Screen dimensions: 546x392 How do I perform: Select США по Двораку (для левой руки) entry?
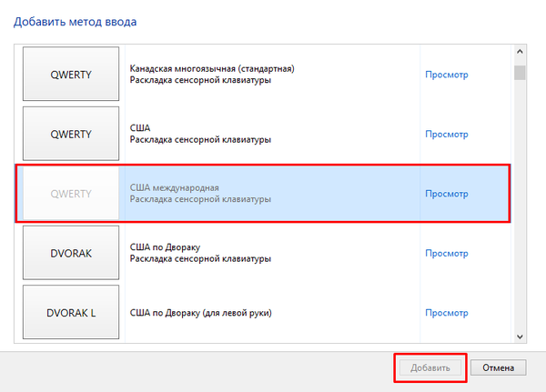point(200,313)
